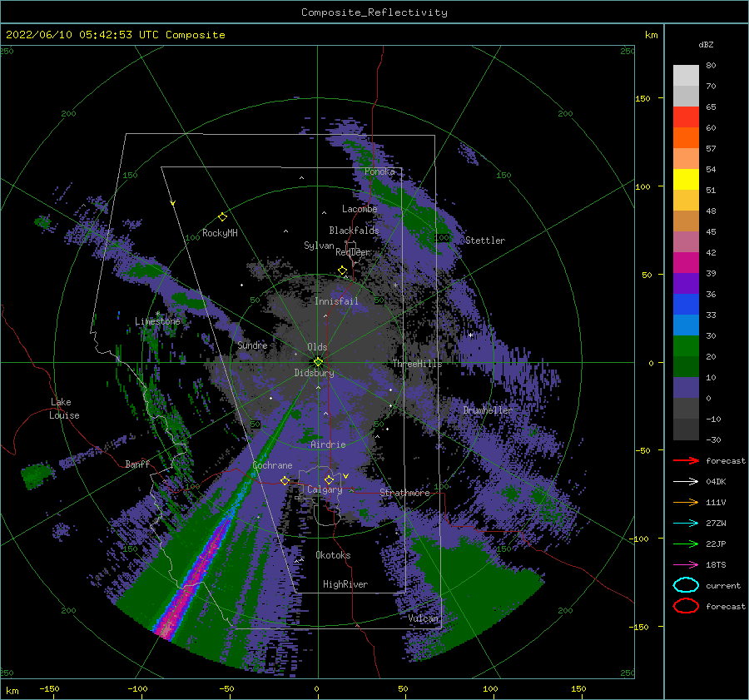749x700 pixels.
Task: Click the ThreeHills city label
Action: [417, 364]
